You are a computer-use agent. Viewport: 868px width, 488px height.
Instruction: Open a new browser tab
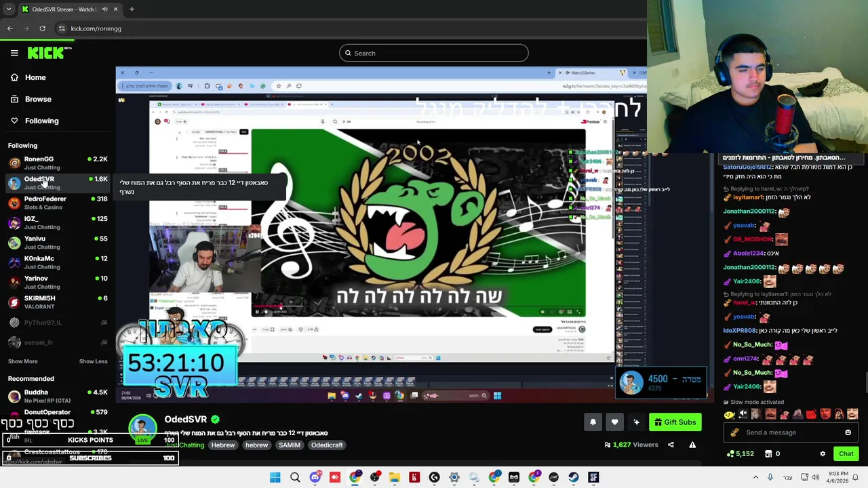(132, 9)
